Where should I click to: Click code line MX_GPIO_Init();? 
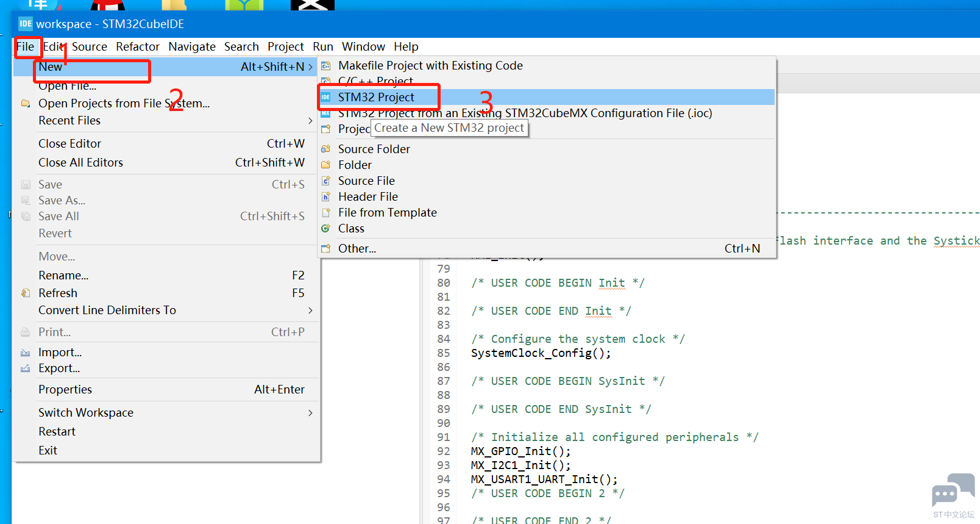[521, 451]
